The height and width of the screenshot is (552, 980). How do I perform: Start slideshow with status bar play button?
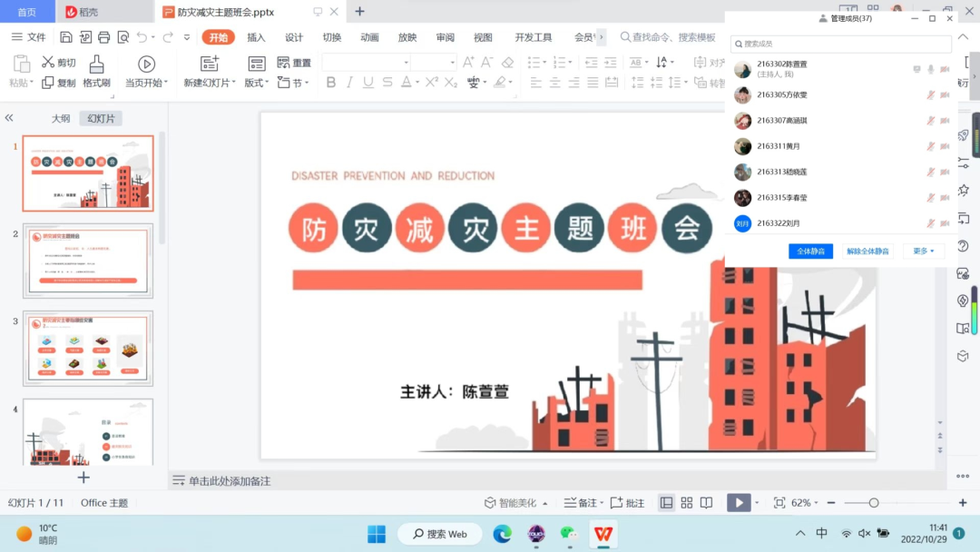739,503
